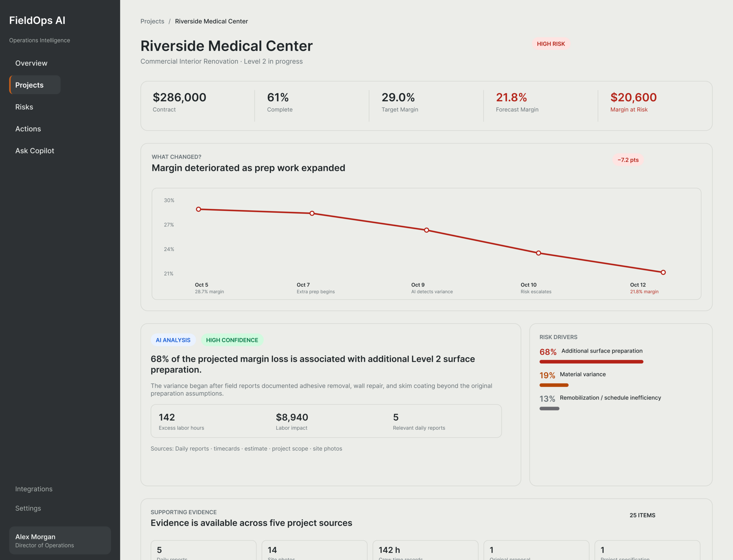Open Integrations in sidebar
This screenshot has height=560, width=733.
click(x=34, y=489)
